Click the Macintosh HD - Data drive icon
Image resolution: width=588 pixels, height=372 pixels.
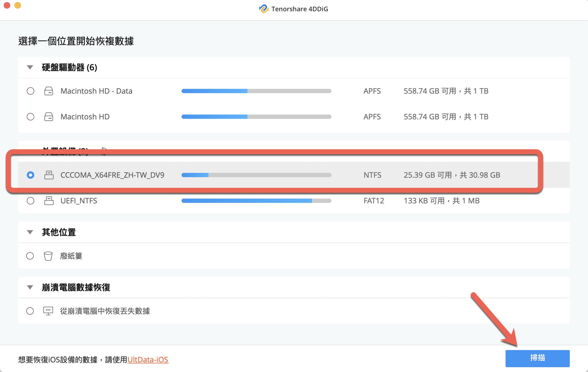(49, 91)
